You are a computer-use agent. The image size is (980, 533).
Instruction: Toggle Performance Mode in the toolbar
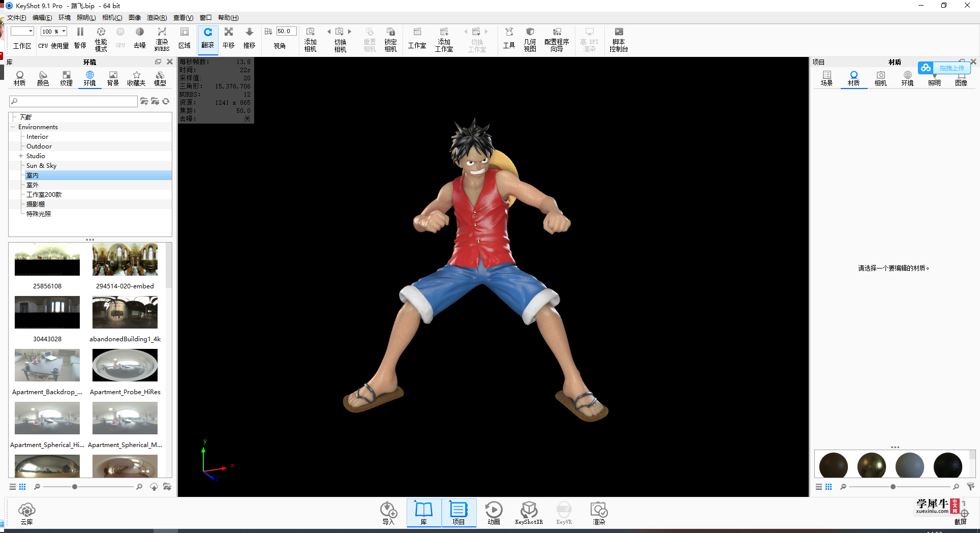[x=101, y=39]
